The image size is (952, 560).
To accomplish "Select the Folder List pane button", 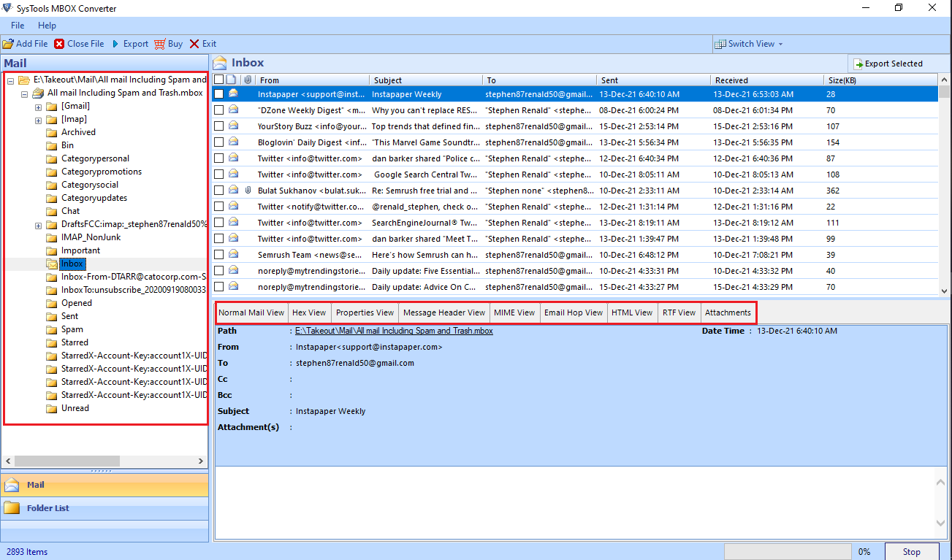I will pyautogui.click(x=104, y=508).
